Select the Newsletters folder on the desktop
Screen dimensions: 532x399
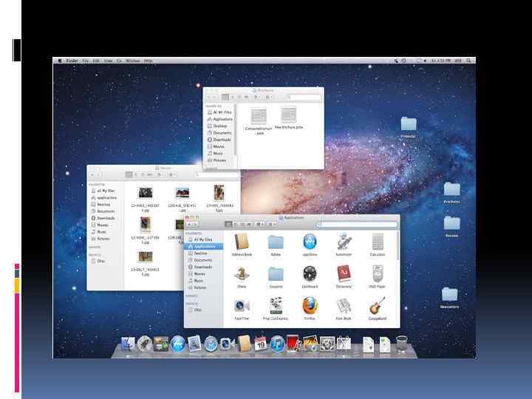point(449,296)
